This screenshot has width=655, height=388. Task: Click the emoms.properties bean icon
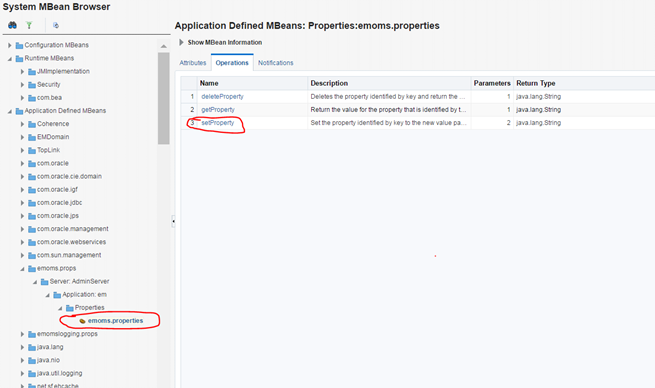[x=82, y=321]
